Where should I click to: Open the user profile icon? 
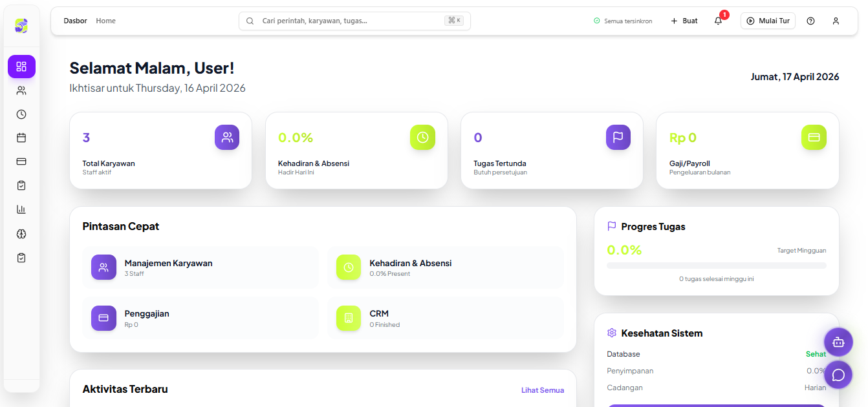tap(836, 21)
